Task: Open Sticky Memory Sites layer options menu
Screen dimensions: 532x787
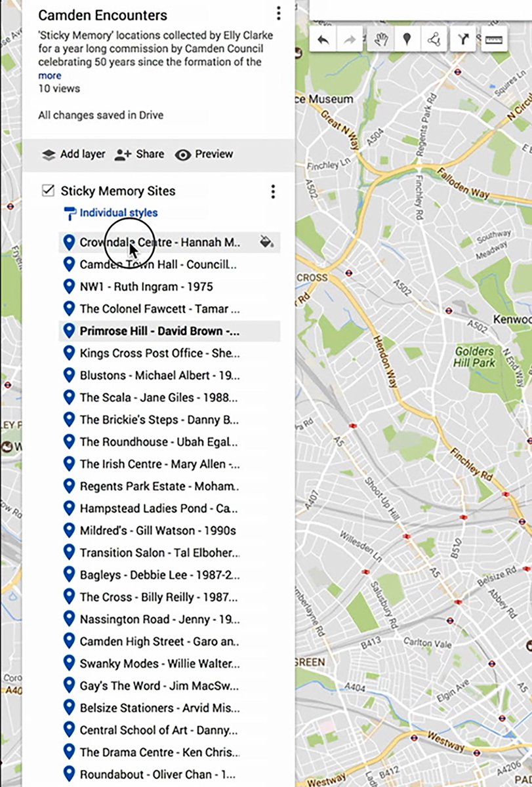Action: (x=273, y=192)
